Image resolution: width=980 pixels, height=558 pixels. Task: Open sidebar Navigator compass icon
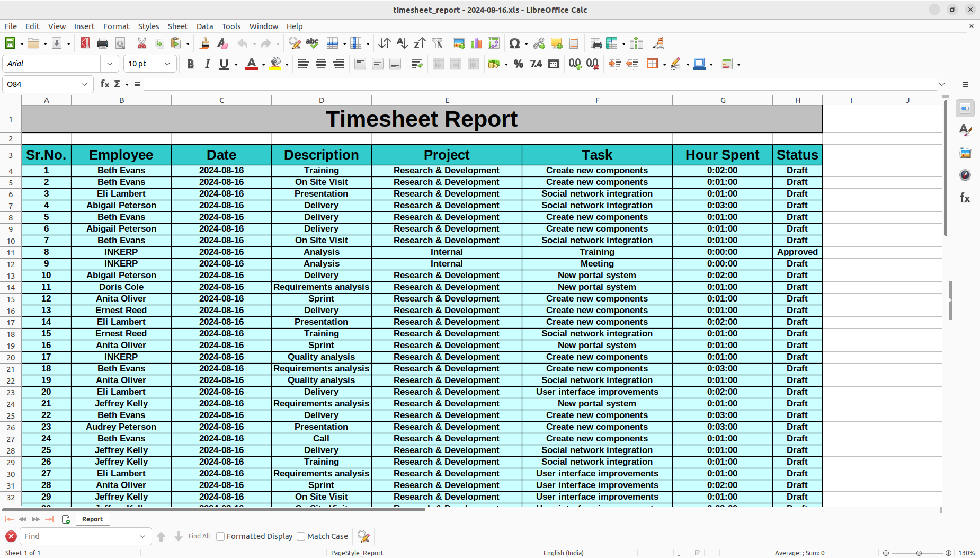[x=965, y=175]
